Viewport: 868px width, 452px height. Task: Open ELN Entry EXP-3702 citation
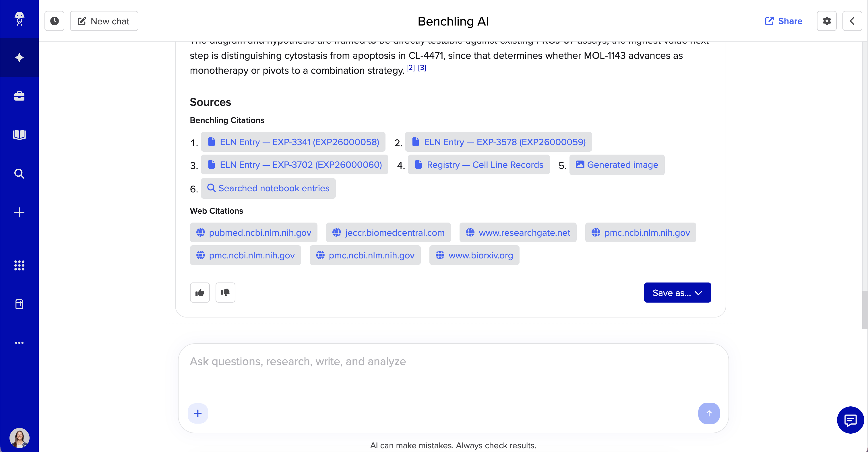click(x=294, y=165)
